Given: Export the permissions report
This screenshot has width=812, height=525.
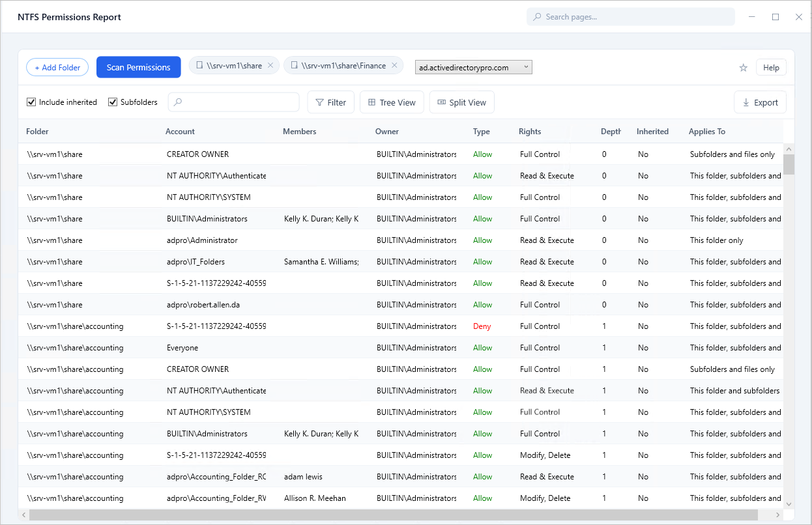Looking at the screenshot, I should [x=760, y=102].
